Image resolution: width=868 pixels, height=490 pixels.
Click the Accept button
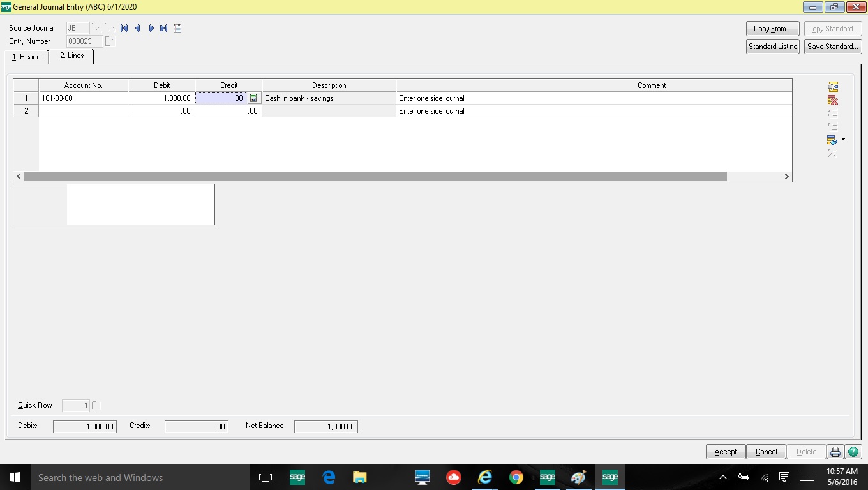tap(725, 452)
